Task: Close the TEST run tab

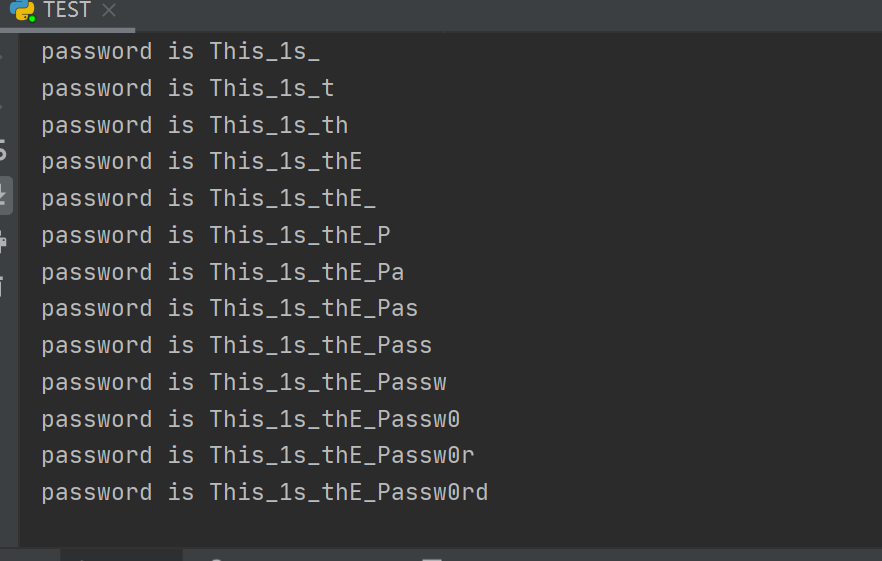Action: point(109,10)
